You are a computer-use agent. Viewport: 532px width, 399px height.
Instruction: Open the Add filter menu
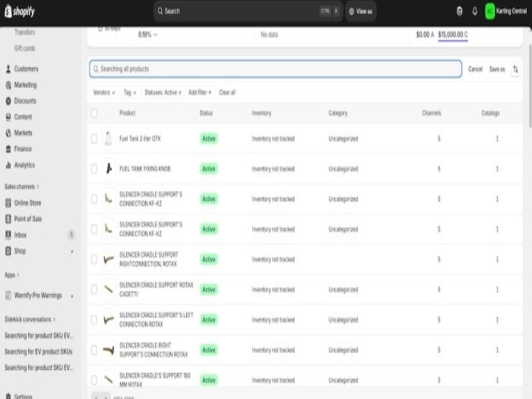coord(200,92)
